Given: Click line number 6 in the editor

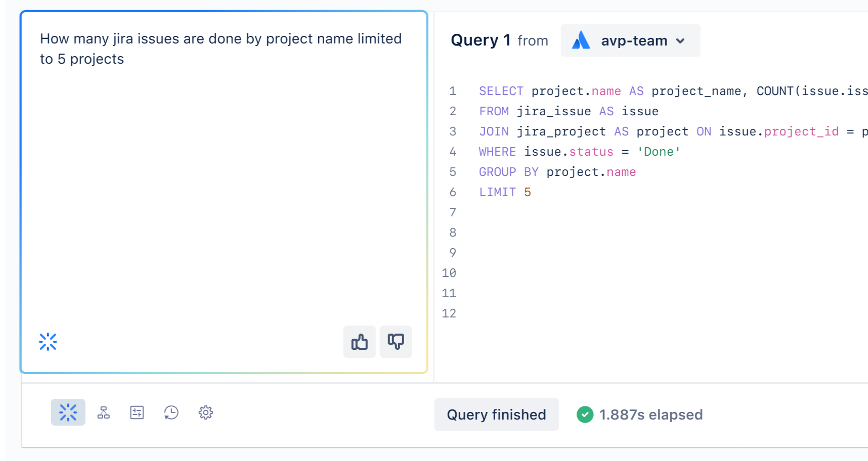Looking at the screenshot, I should (x=452, y=192).
